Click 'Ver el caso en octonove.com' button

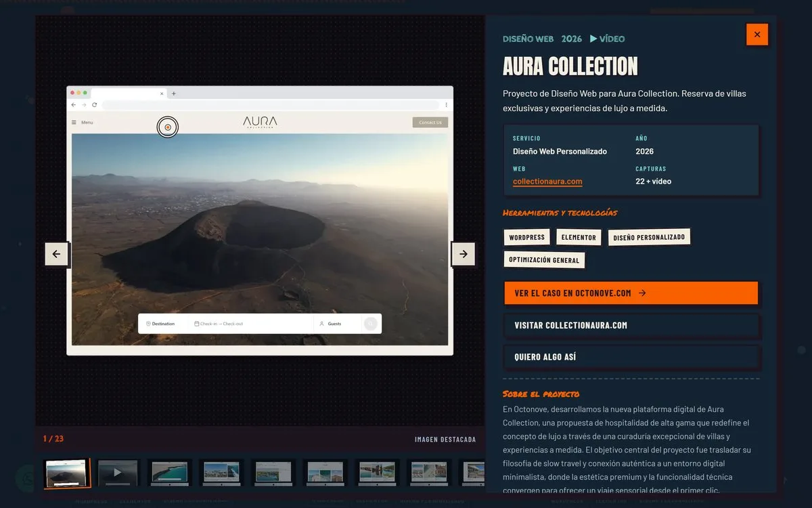tap(631, 293)
